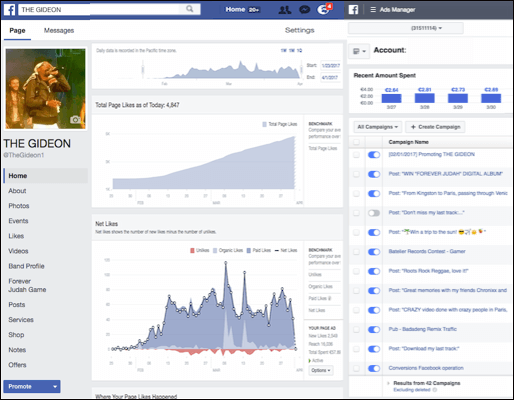Image resolution: width=514 pixels, height=400 pixels.
Task: Click the Ads Manager Facebook logo
Action: click(353, 10)
